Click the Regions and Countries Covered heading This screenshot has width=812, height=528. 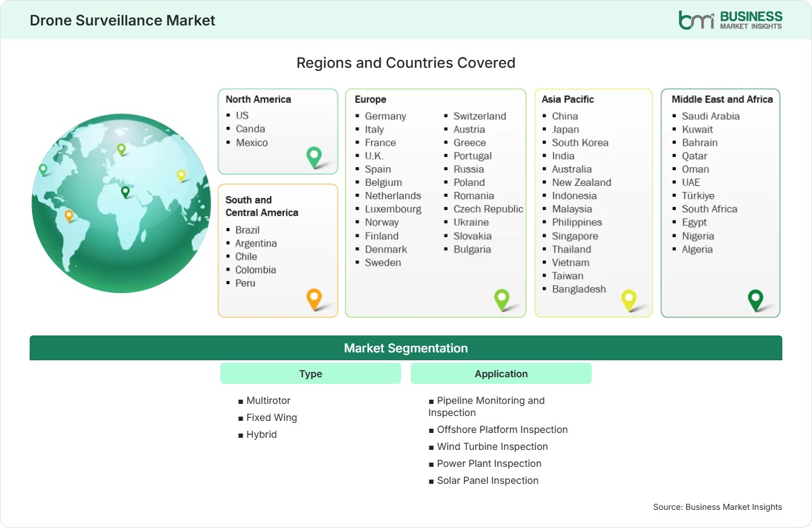point(406,62)
